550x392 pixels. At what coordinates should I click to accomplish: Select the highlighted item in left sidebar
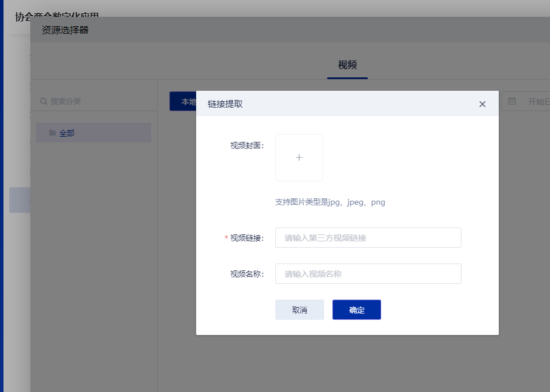19,200
